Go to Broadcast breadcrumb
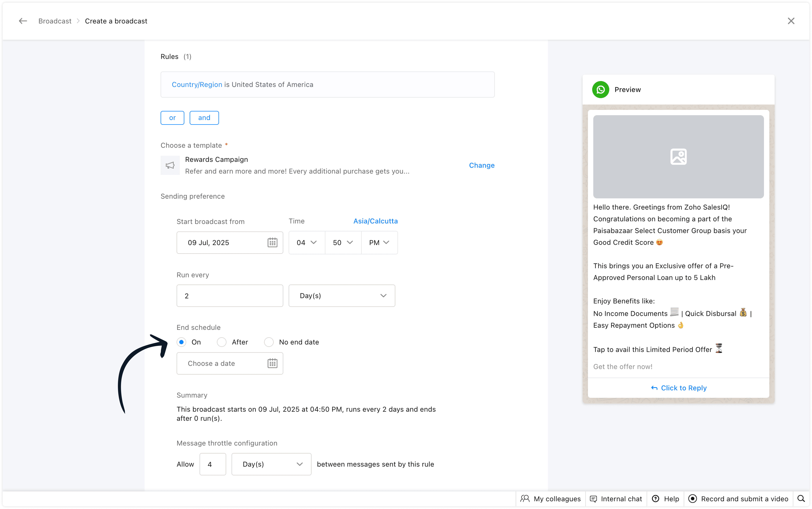 pos(55,21)
